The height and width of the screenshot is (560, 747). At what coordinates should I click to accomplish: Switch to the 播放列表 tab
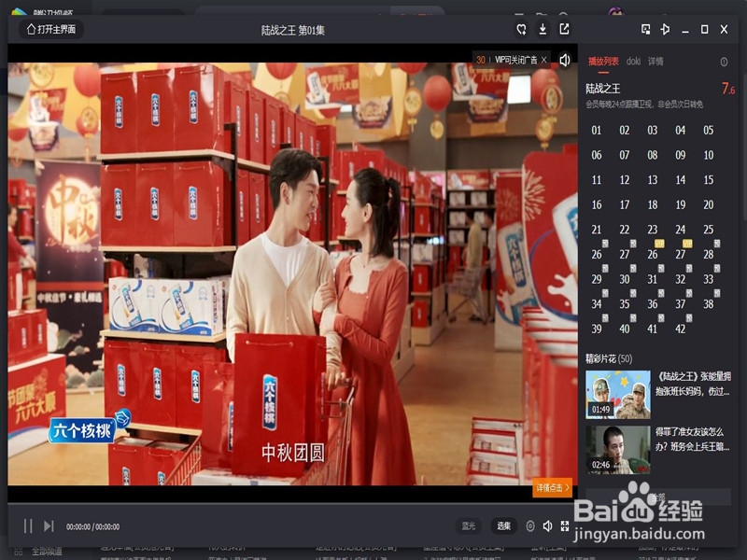603,62
